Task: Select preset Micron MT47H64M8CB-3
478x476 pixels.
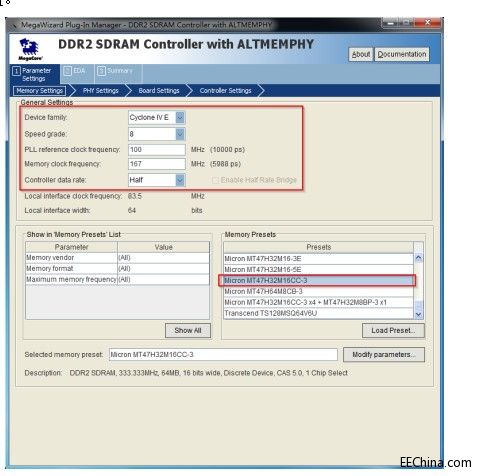Action: coord(318,291)
